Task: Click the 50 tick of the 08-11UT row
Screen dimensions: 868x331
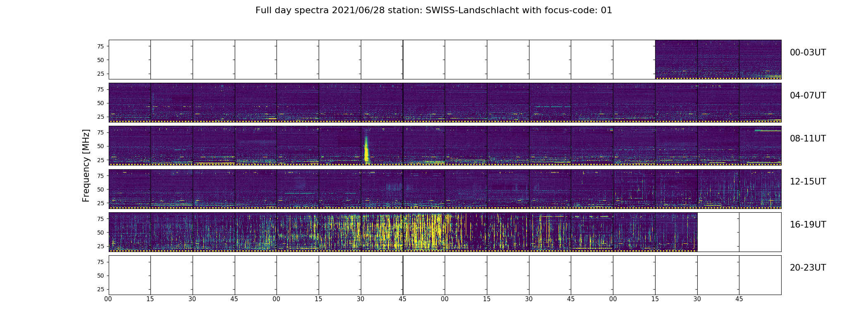Action: coord(100,146)
